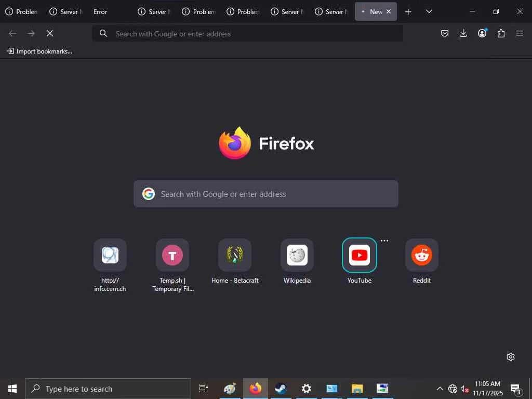Viewport: 532px width, 399px height.
Task: Open the Windows Start menu
Action: tap(12, 389)
